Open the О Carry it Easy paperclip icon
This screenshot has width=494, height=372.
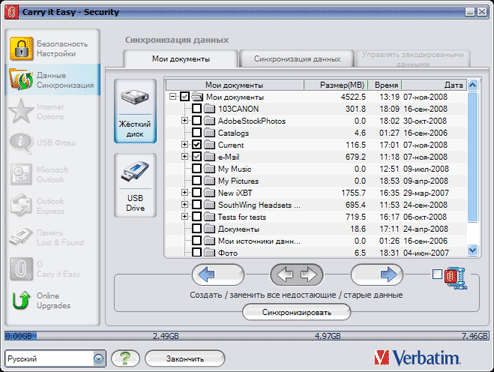21,269
